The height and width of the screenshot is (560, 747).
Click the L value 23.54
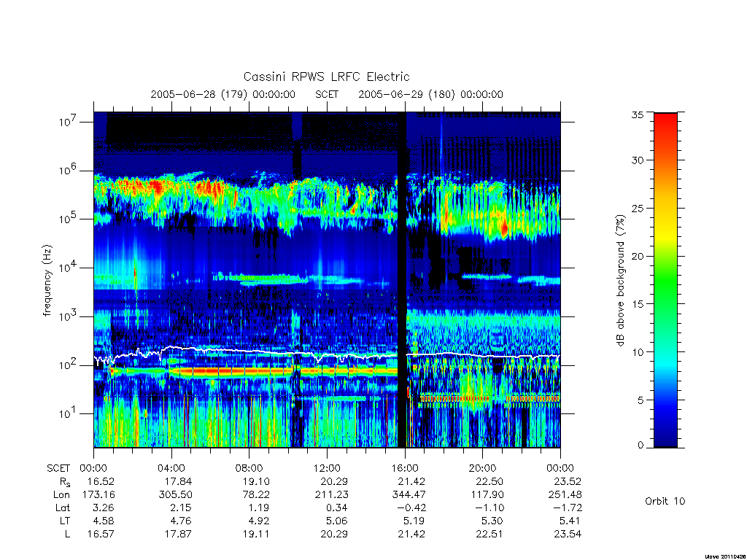(x=568, y=534)
